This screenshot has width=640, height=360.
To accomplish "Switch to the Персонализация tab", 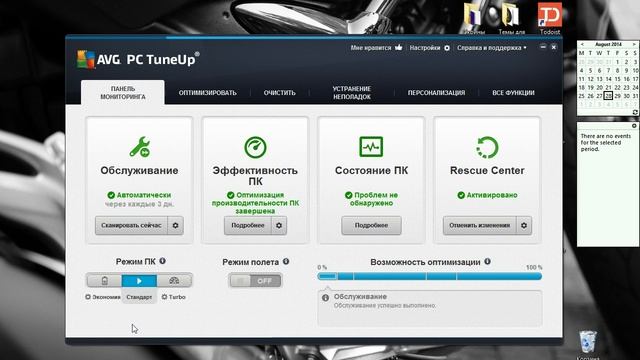I will [436, 93].
